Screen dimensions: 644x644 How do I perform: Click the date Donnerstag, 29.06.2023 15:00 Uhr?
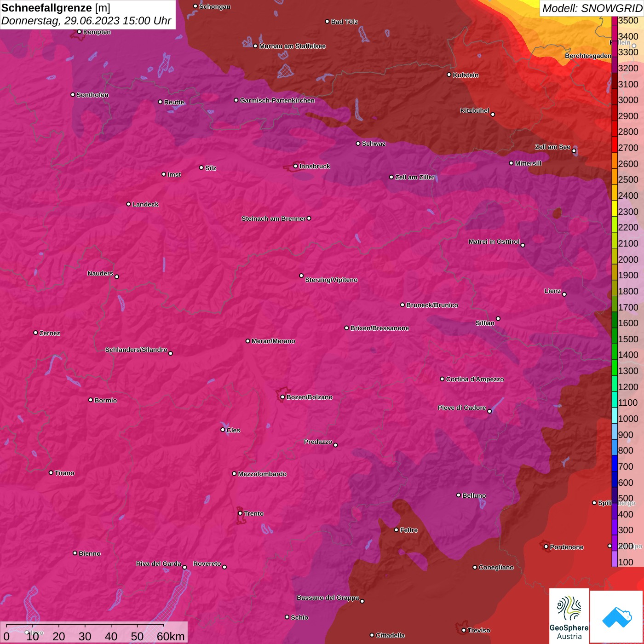pos(86,21)
